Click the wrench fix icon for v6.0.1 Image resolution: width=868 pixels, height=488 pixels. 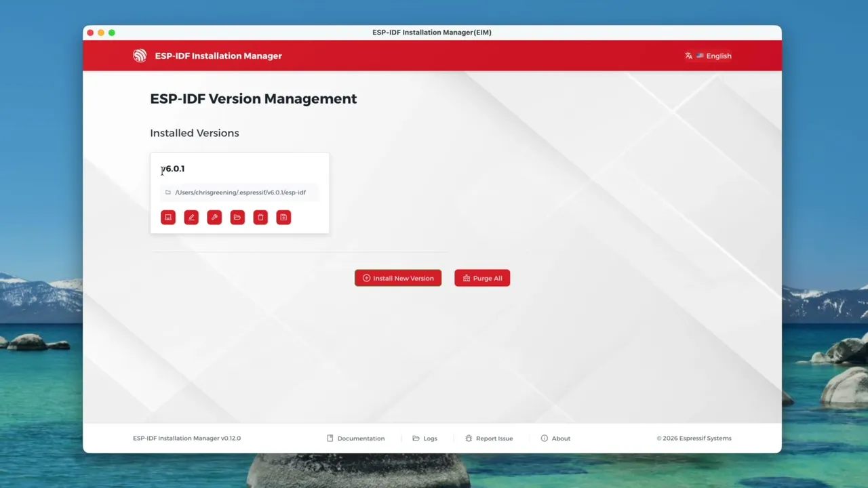coord(214,217)
